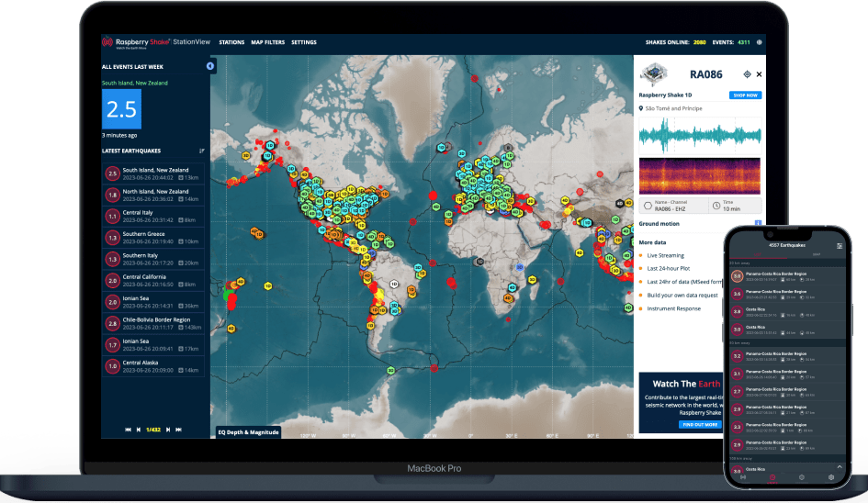
Task: Collapse phone list with the up-chevron button
Action: 840,467
